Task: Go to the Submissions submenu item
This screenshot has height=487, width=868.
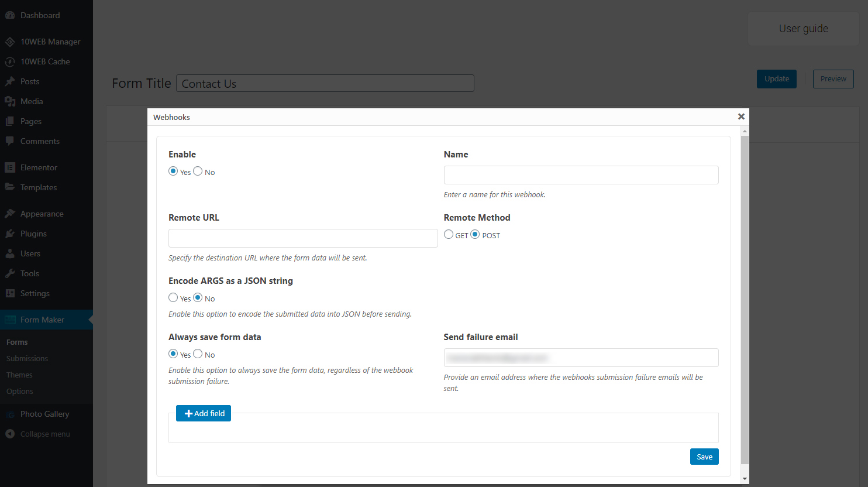Action: pos(27,358)
